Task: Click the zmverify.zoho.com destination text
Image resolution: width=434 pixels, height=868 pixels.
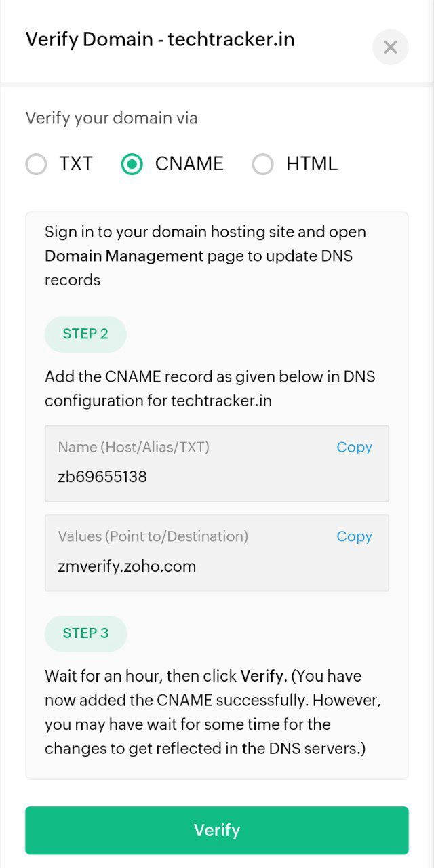Action: [127, 566]
